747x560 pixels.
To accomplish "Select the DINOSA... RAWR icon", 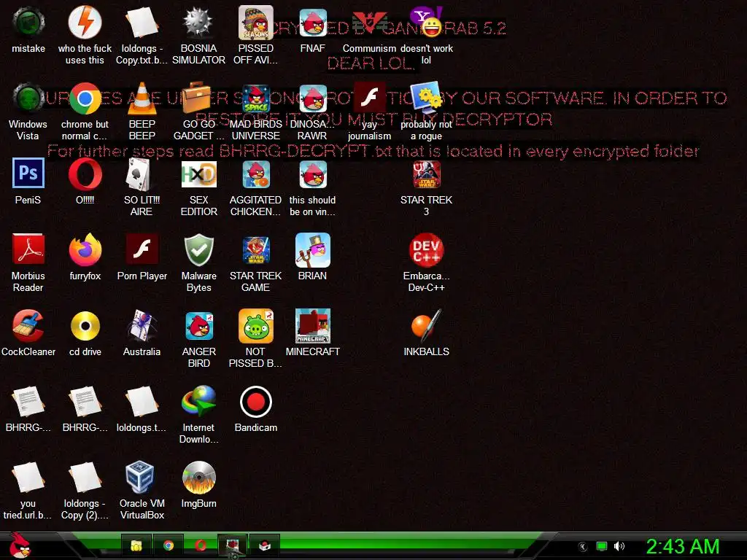I will click(x=312, y=98).
